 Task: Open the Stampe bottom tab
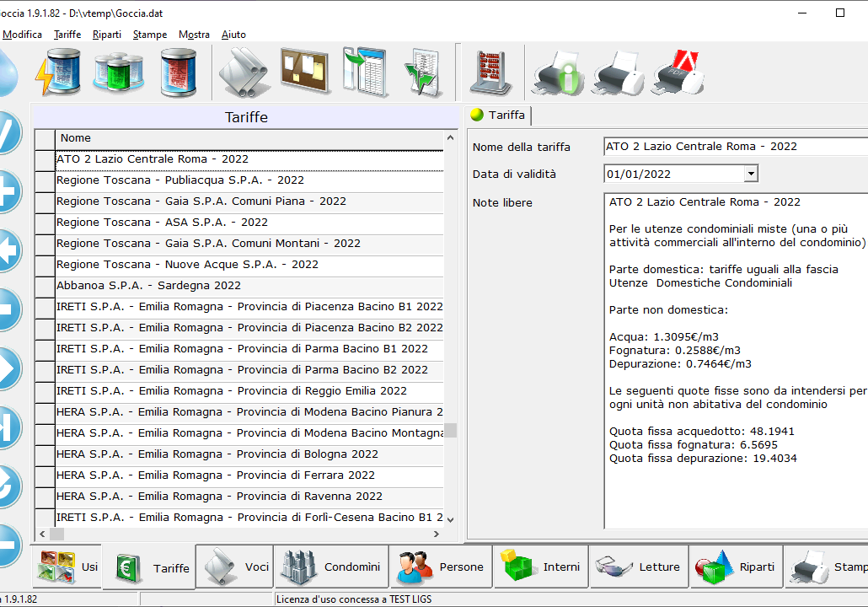click(x=827, y=567)
